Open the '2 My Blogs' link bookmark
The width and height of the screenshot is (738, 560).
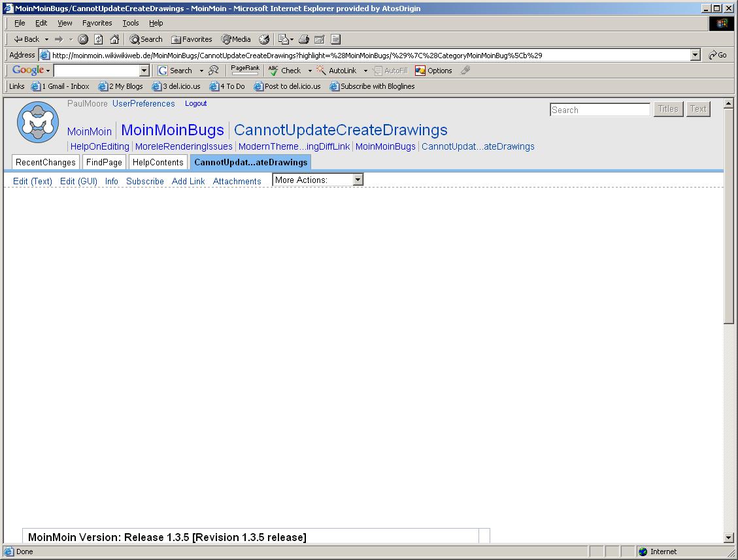[x=120, y=86]
